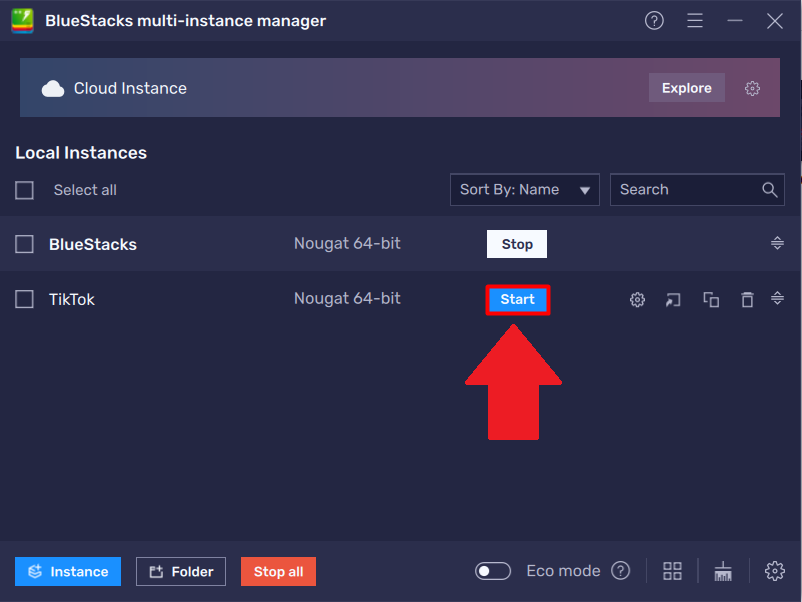Arrange instances with the grid icon
Image resolution: width=802 pixels, height=602 pixels.
(x=672, y=571)
